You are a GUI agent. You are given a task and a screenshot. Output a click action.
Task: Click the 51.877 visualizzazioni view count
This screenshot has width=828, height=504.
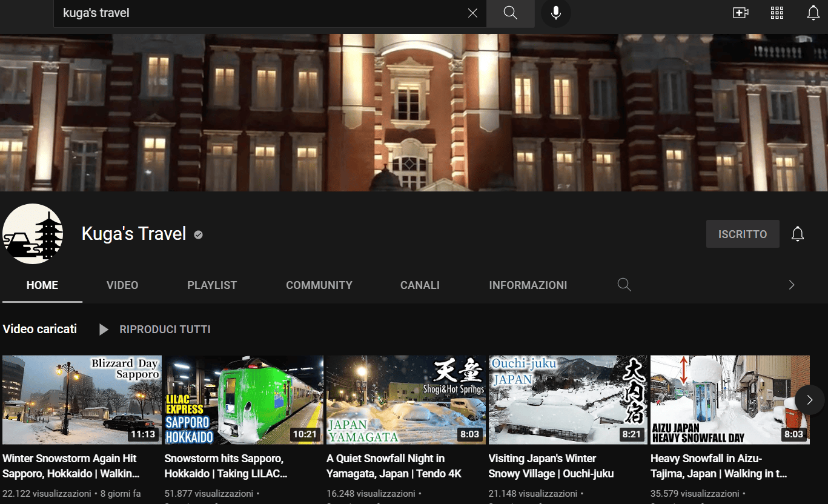pos(209,494)
